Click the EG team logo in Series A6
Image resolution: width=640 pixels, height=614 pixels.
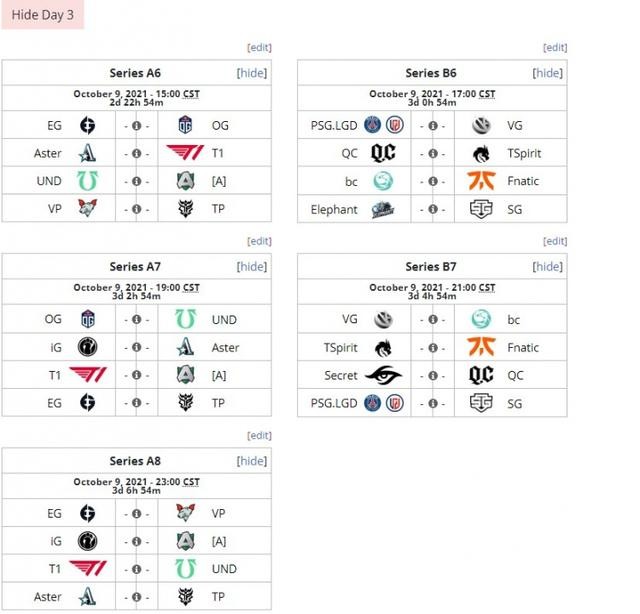(88, 126)
